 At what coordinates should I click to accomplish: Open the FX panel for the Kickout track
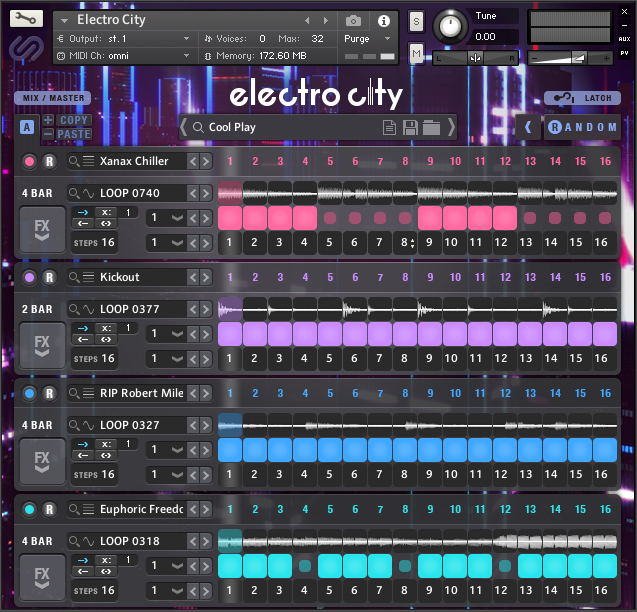coord(41,344)
